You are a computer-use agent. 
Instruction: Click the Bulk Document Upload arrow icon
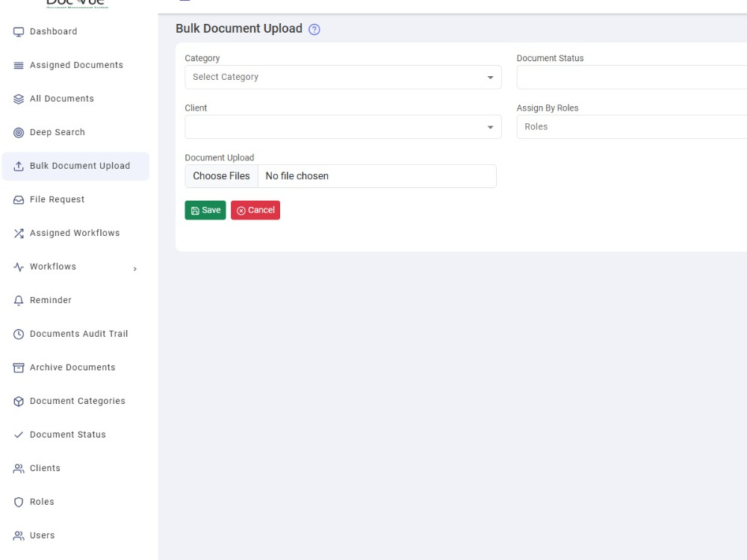[x=19, y=167]
